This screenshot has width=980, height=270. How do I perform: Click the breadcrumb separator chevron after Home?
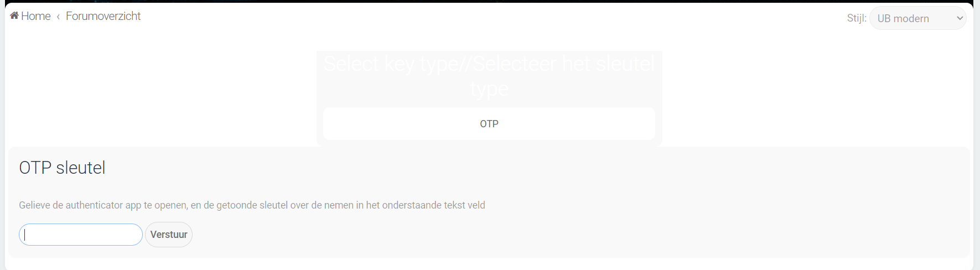58,17
